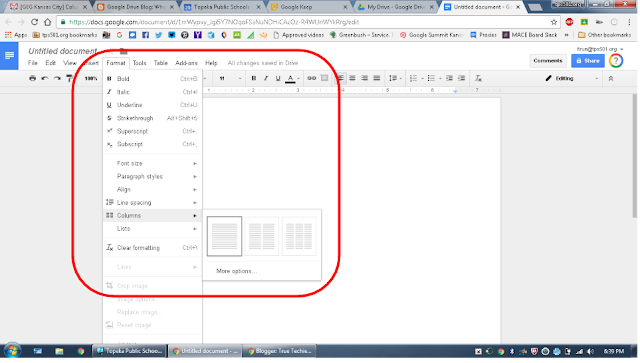This screenshot has height=363, width=640.
Task: Click the blue Share button
Action: point(588,61)
